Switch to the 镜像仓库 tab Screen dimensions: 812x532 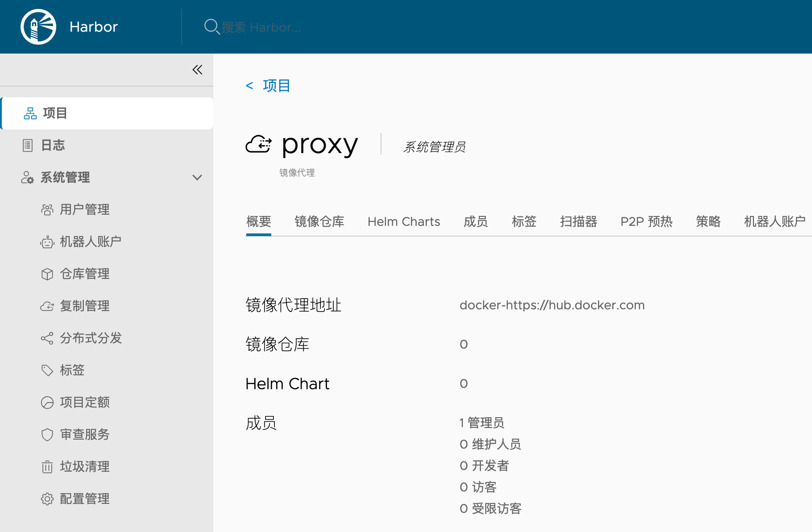coord(319,221)
